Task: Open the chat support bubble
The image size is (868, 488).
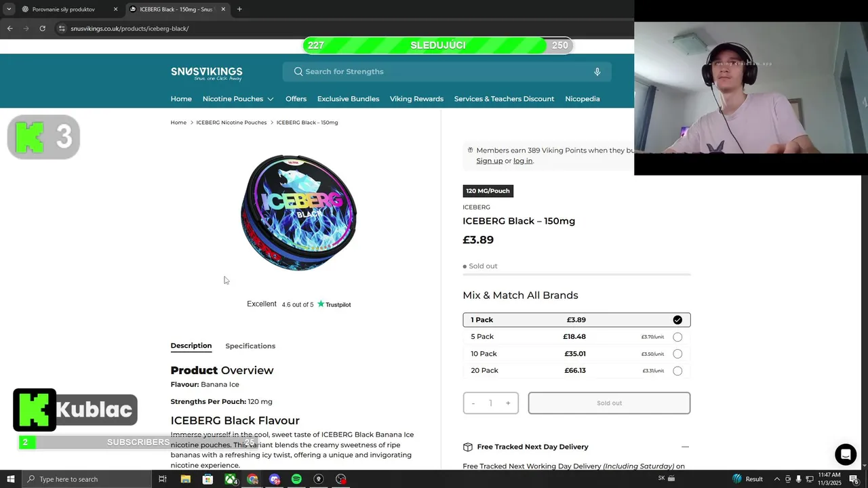Action: coord(846,454)
